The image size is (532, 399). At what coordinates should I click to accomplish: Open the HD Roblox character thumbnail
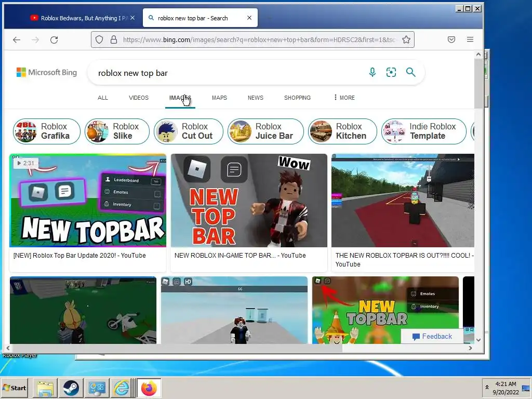[234, 310]
